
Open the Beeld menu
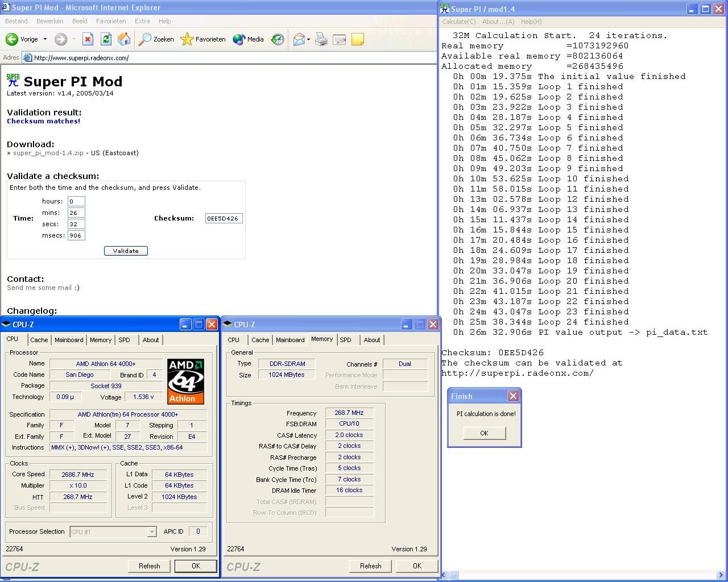[80, 21]
